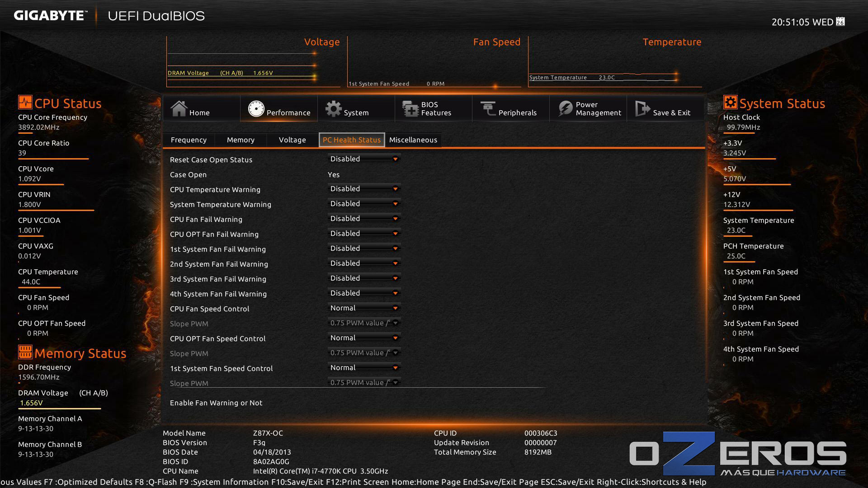Click the Save & Exit door icon
Viewport: 868px width, 488px height.
(x=642, y=108)
